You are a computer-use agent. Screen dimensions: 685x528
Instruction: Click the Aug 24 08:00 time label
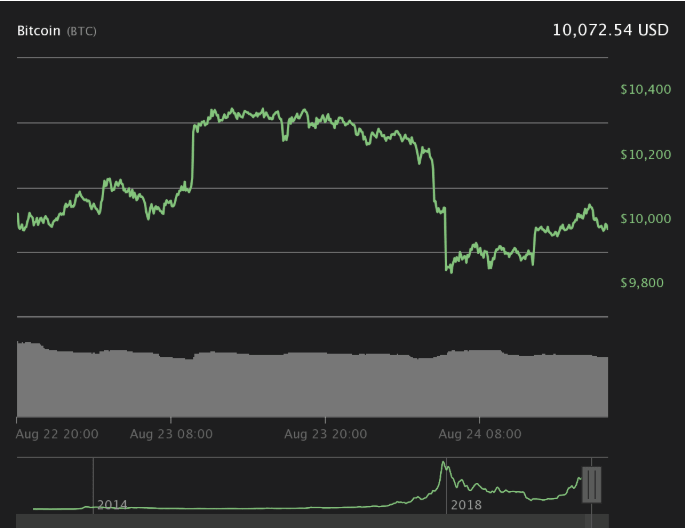pyautogui.click(x=480, y=434)
